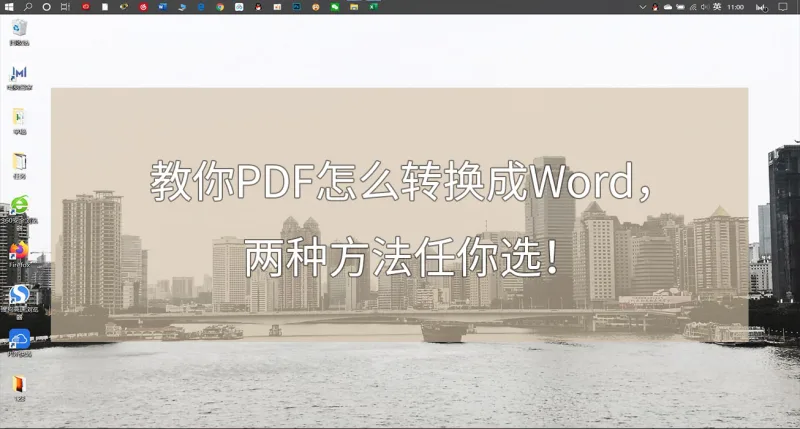Open the Windows Start menu
The width and height of the screenshot is (800, 429).
point(9,7)
